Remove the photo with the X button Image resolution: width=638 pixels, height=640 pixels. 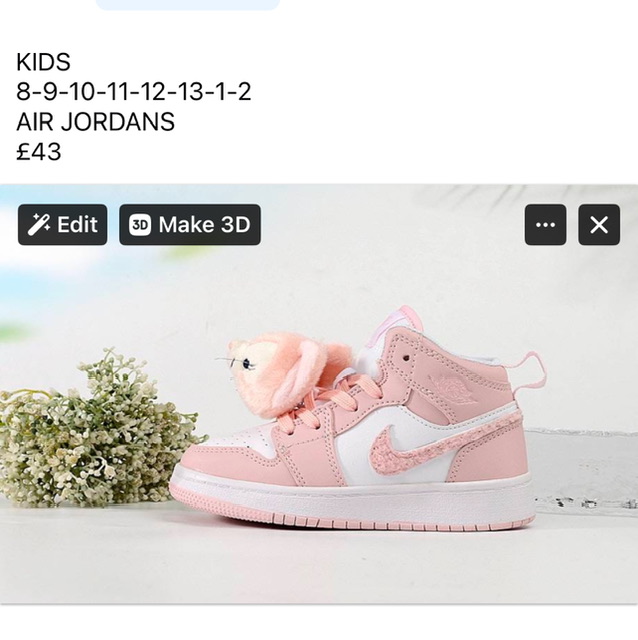click(x=599, y=225)
